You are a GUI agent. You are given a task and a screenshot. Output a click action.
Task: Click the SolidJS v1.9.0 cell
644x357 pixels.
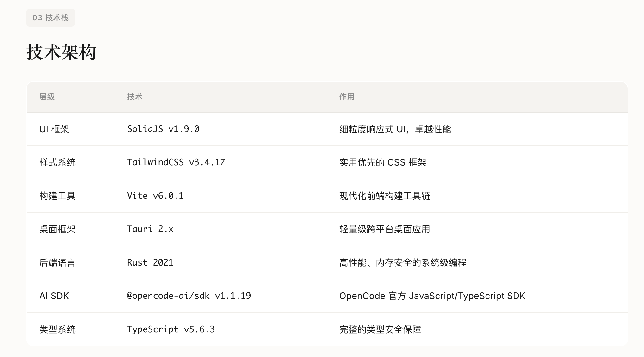pos(163,129)
